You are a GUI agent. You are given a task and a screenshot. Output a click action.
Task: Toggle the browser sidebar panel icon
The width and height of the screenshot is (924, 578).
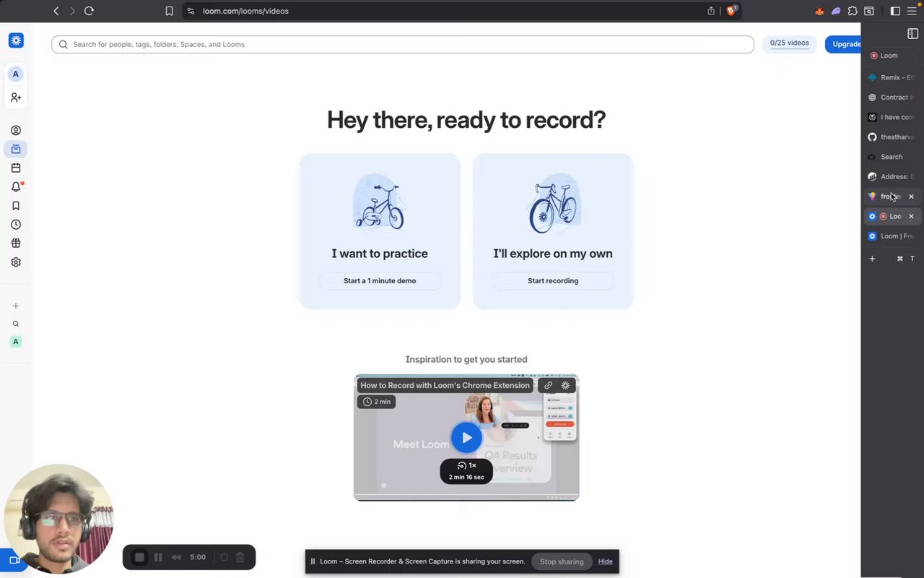tap(895, 11)
